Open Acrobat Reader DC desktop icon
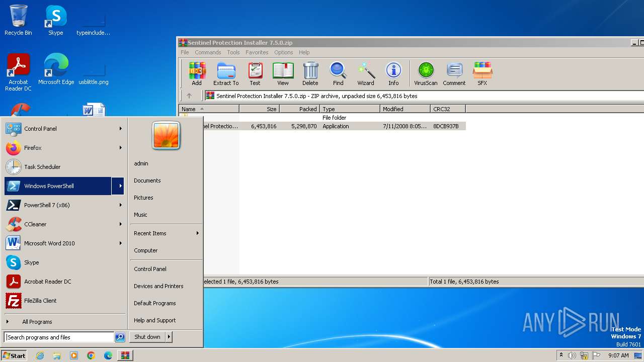Image resolution: width=644 pixels, height=362 pixels. [x=18, y=72]
